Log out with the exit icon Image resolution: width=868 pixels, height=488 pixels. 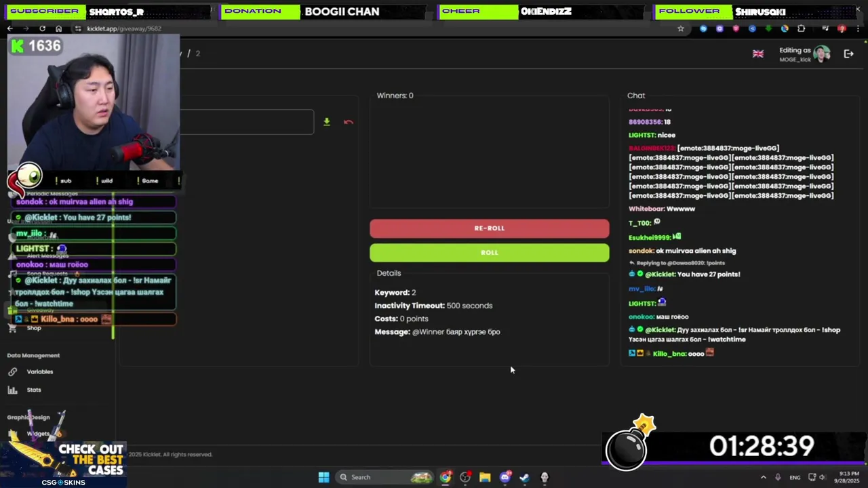(x=848, y=54)
